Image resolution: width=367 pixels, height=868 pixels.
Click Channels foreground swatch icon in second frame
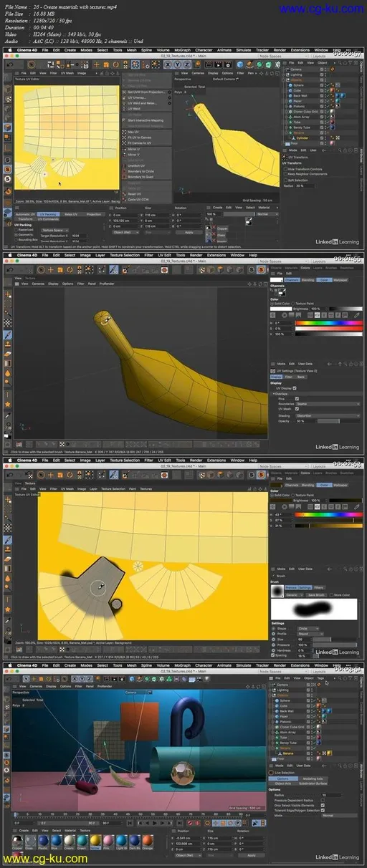click(281, 294)
